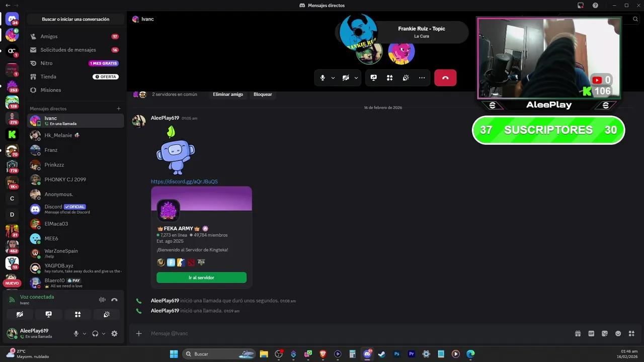Viewport: 644px width, 362px height.
Task: Toggle camera in the voice panel
Action: point(20,314)
